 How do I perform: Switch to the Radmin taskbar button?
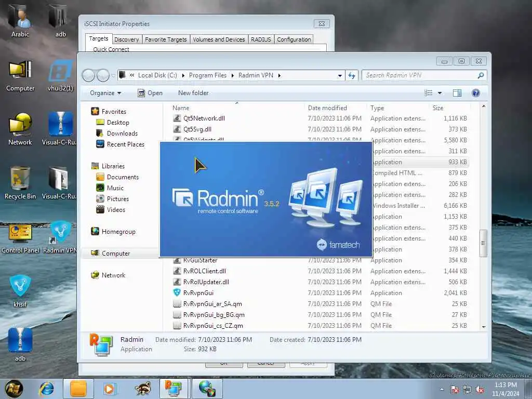(174, 389)
